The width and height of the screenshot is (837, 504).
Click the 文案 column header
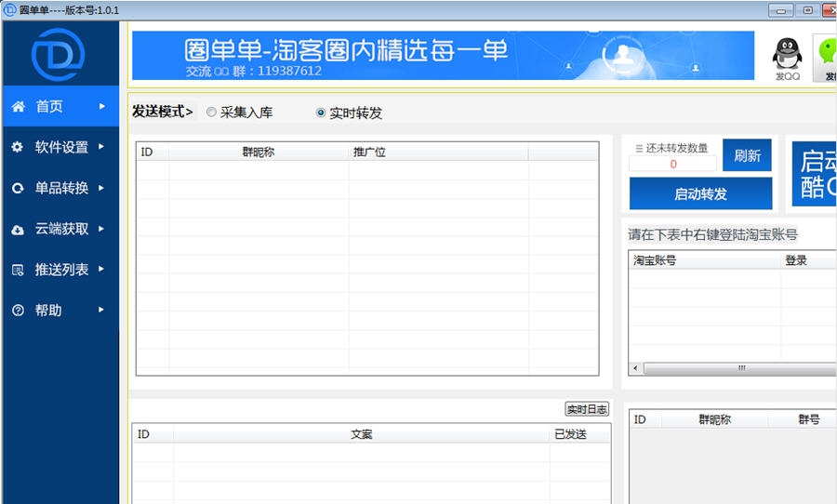coord(362,434)
